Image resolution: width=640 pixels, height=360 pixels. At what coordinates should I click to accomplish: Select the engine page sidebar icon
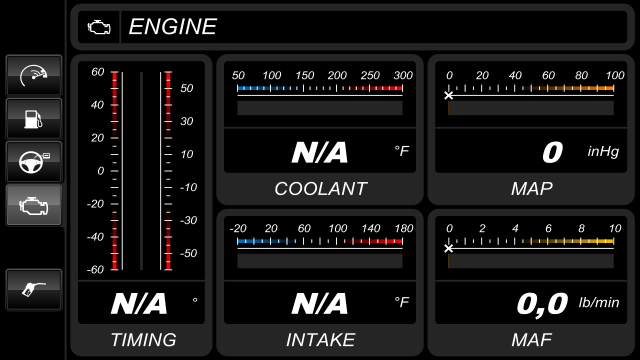[x=34, y=205]
